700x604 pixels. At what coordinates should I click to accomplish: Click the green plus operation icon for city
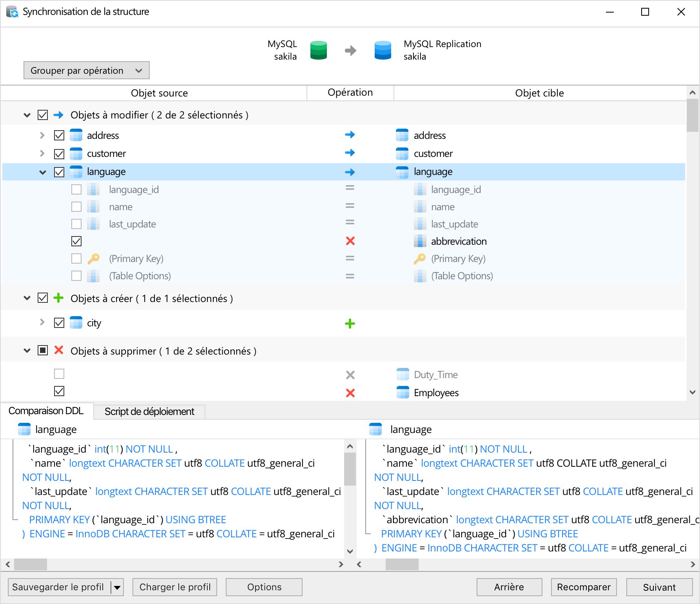coord(350,324)
